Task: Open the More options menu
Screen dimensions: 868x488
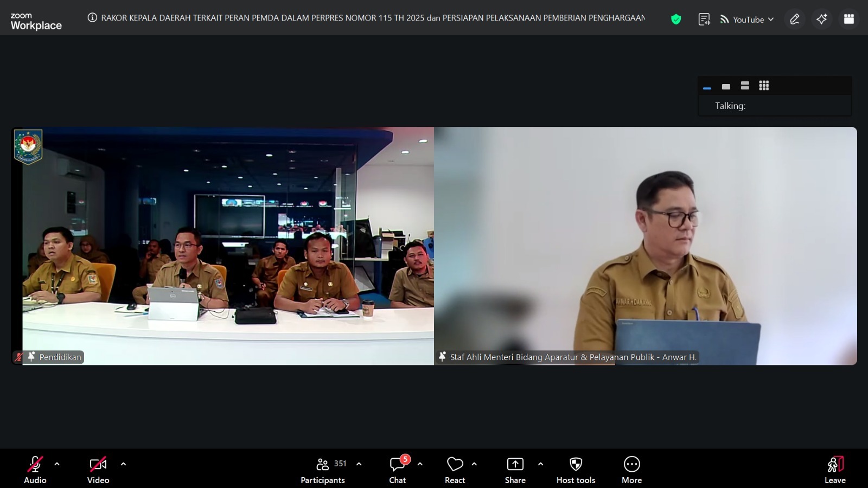Action: coord(631,470)
